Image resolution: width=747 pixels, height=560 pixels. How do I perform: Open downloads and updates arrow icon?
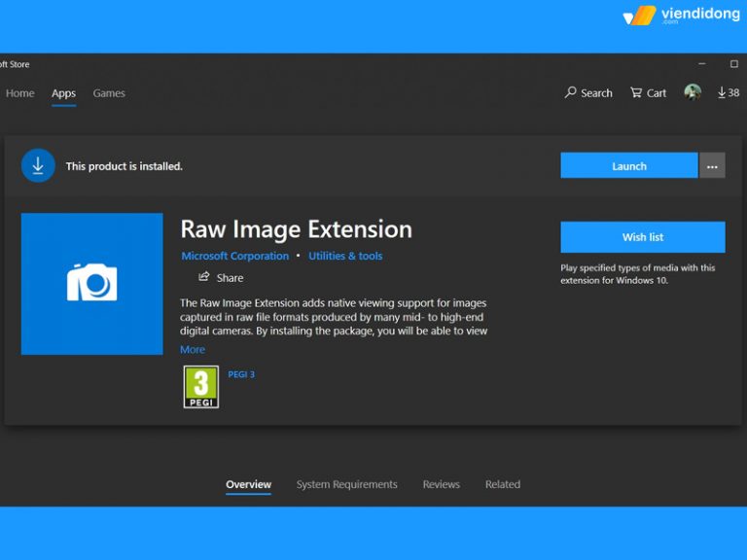722,92
